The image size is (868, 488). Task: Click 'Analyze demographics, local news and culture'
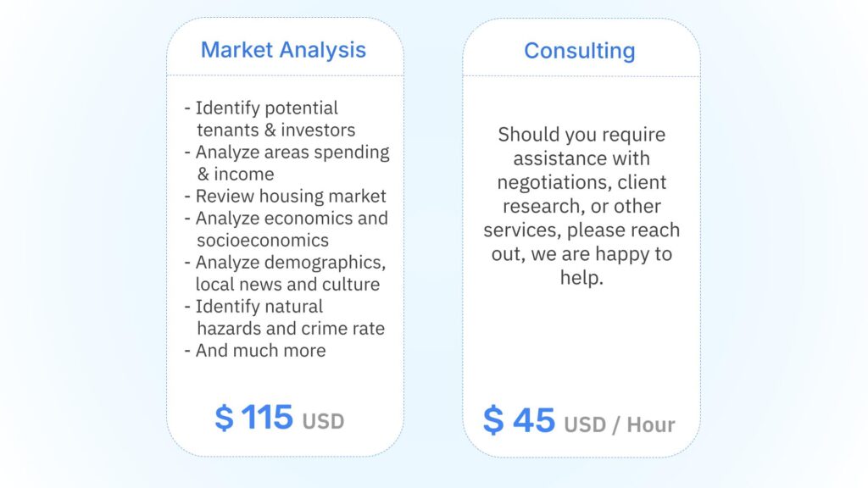[x=285, y=273]
